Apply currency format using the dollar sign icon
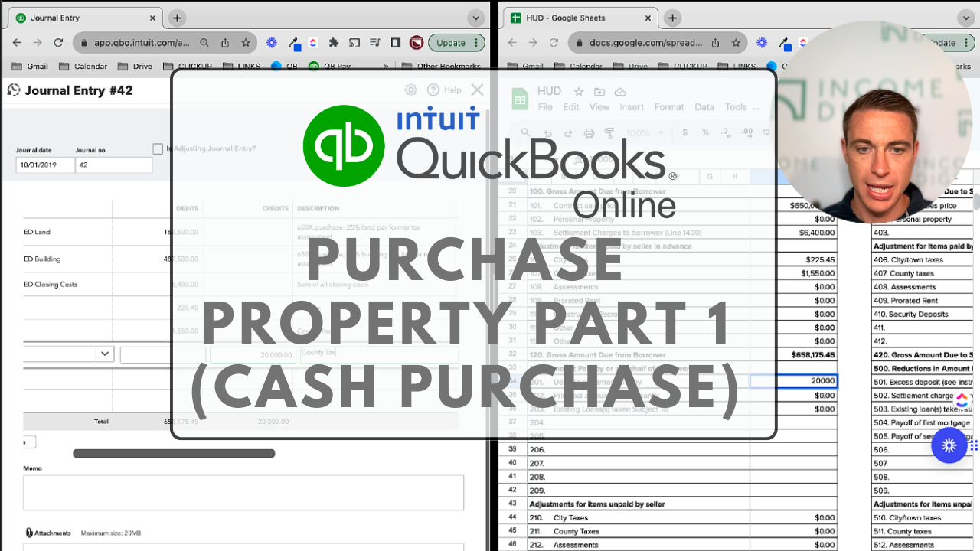The image size is (980, 551). tap(684, 132)
